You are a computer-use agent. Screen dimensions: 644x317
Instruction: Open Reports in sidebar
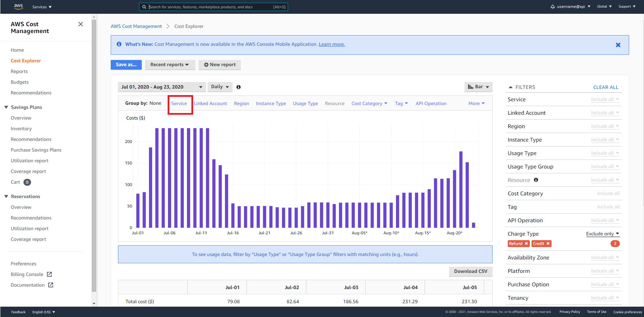pyautogui.click(x=19, y=71)
